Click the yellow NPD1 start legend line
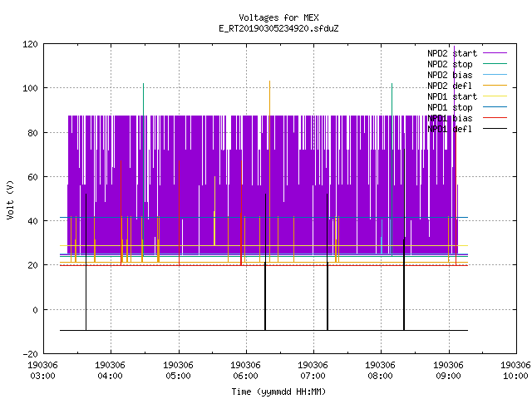The width and height of the screenshot is (532, 399). (x=495, y=96)
